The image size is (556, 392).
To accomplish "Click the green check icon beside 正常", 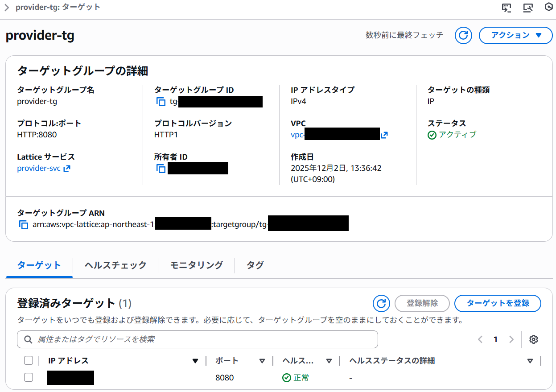I will [287, 378].
